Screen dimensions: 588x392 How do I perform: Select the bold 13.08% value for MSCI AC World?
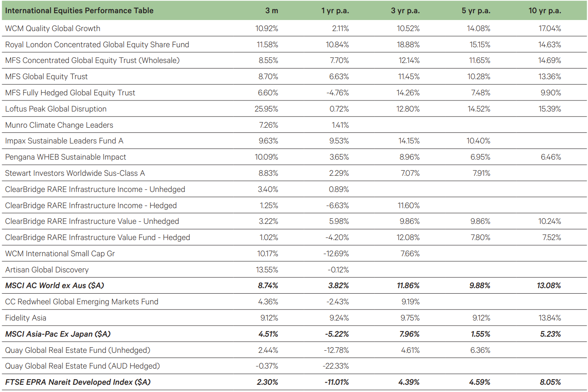[x=549, y=286]
